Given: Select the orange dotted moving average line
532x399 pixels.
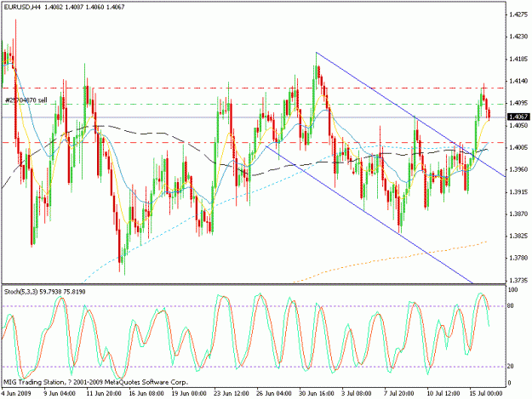Looking at the screenshot, I should point(390,259).
